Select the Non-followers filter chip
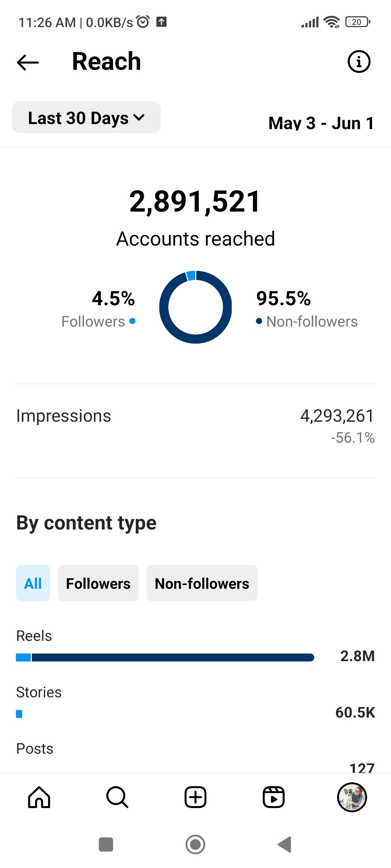 202,583
